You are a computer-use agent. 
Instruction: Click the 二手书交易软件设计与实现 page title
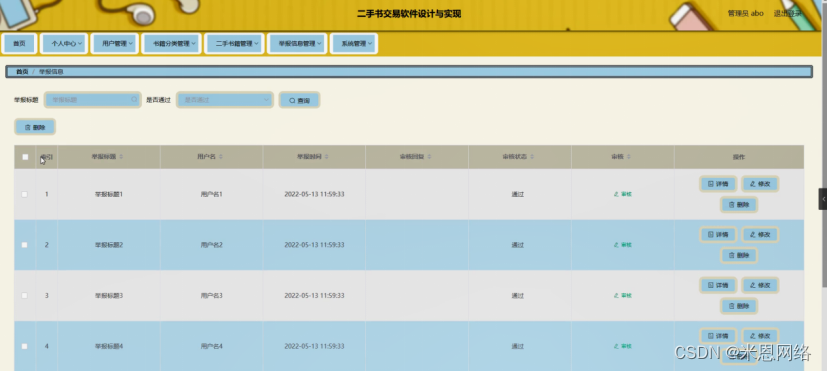(x=409, y=14)
